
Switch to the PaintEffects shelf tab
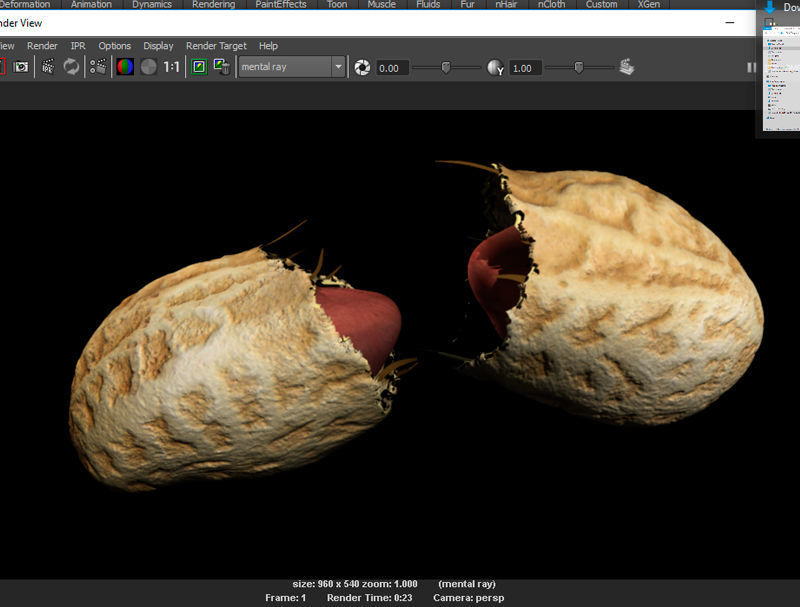click(281, 4)
